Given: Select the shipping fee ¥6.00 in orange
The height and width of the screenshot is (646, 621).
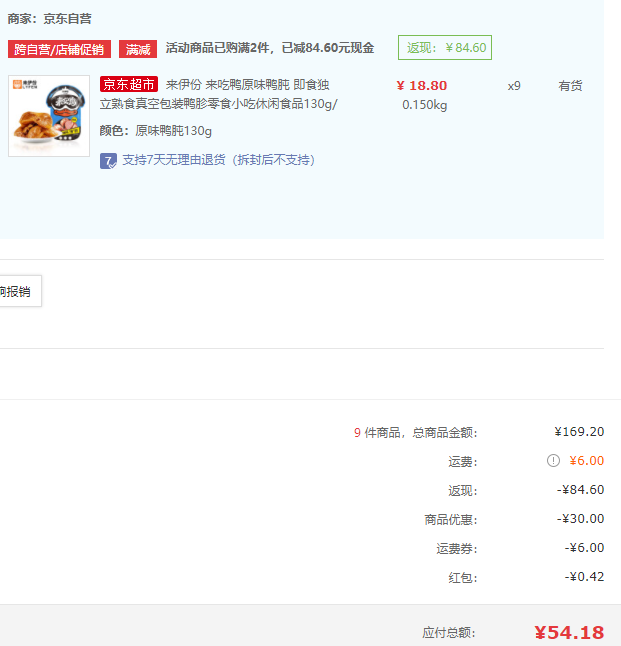Looking at the screenshot, I should [x=586, y=461].
